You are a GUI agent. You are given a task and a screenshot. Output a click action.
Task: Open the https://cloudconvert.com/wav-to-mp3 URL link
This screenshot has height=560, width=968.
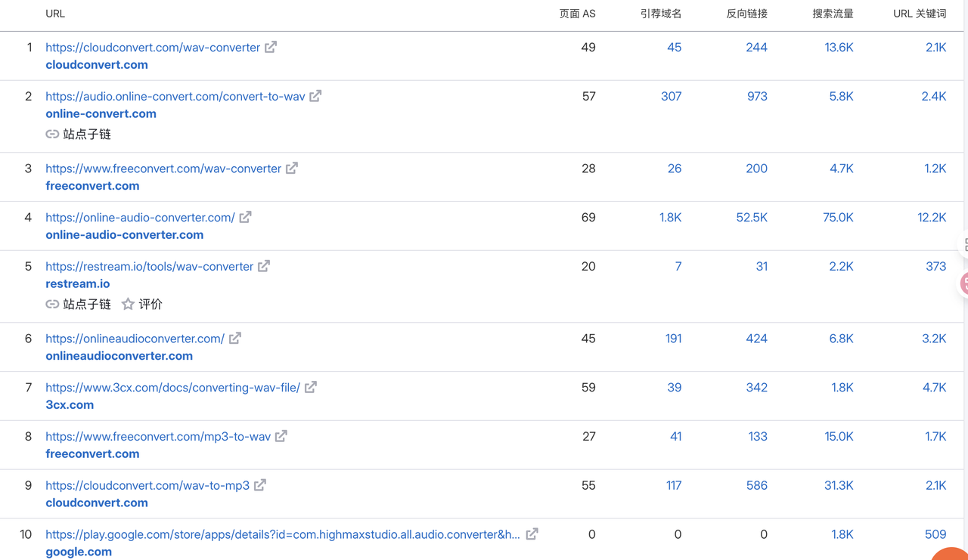click(x=147, y=485)
